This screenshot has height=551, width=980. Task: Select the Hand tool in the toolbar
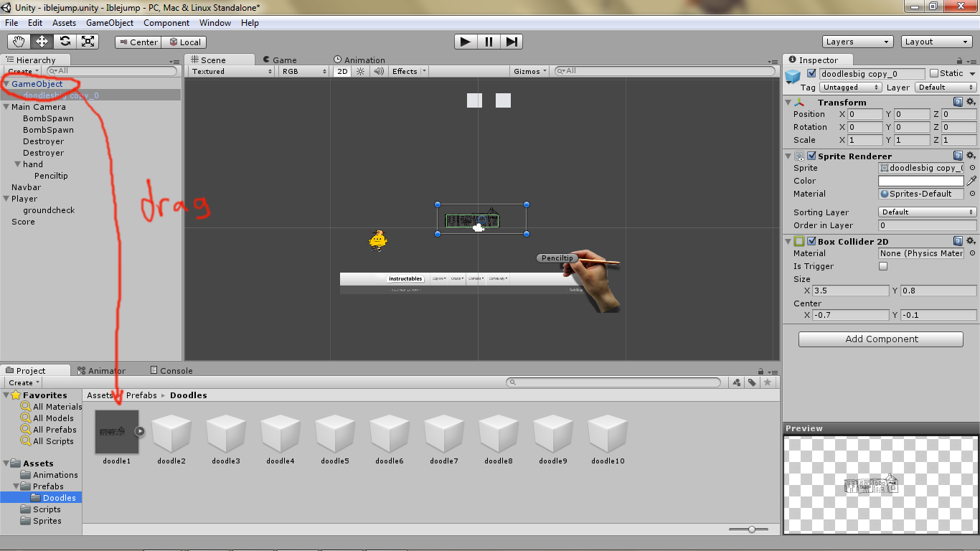tap(19, 42)
